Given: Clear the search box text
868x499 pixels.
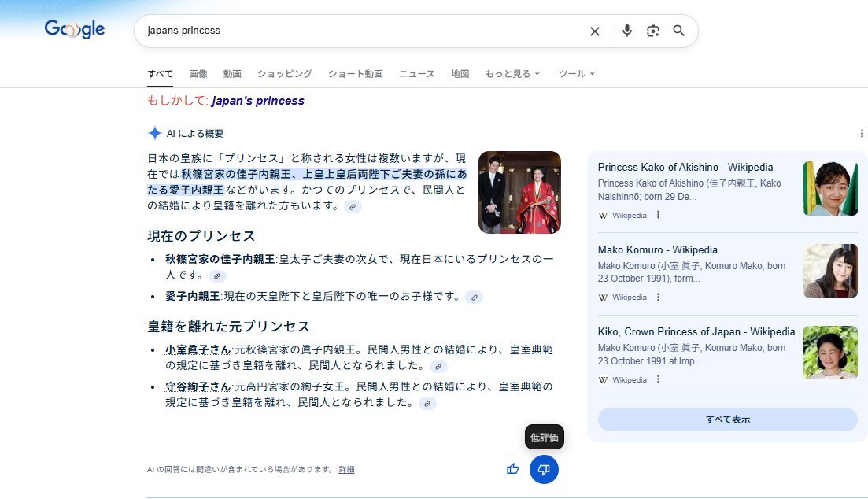Looking at the screenshot, I should [594, 31].
